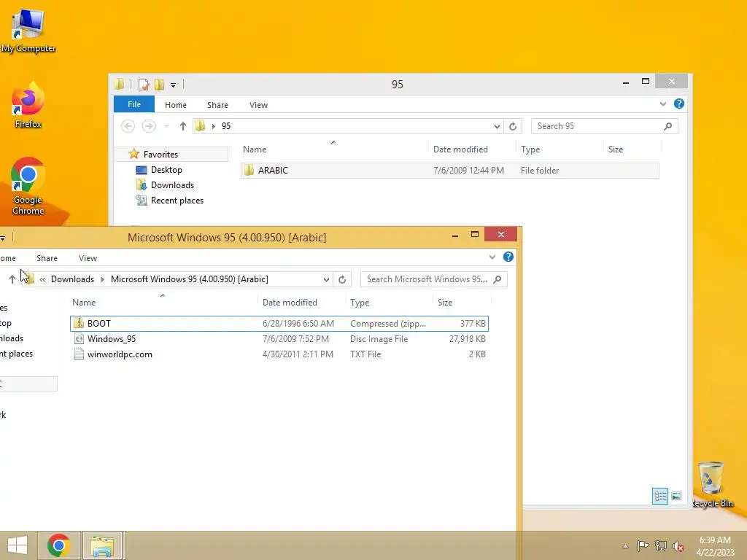The image size is (747, 560).
Task: Refresh the 95 folder view
Action: pos(513,126)
